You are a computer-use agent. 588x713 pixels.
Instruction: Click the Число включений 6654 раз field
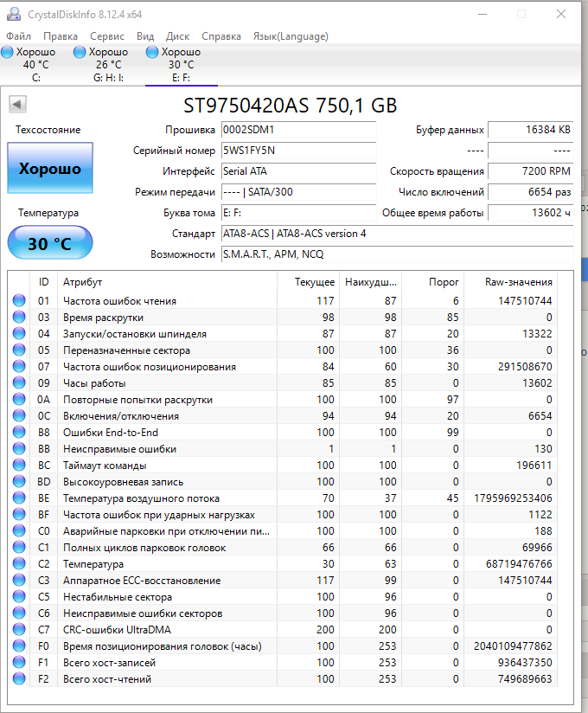530,192
